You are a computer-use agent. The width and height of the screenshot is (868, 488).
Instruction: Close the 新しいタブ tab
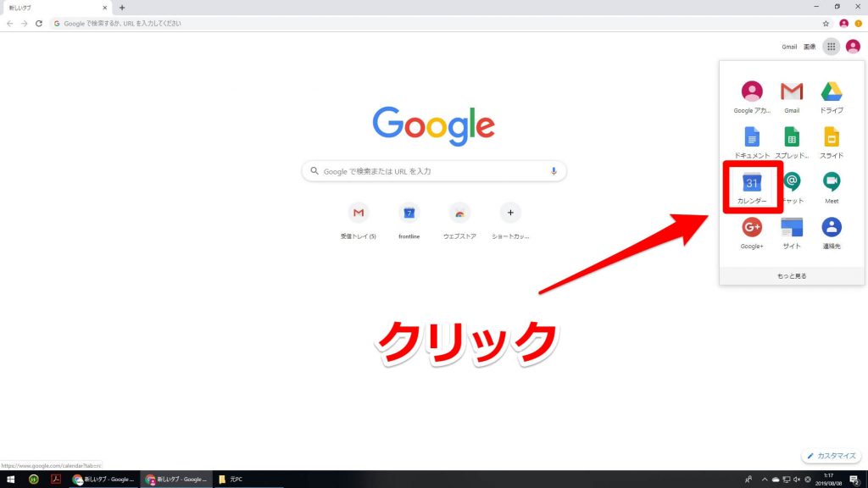coord(104,8)
